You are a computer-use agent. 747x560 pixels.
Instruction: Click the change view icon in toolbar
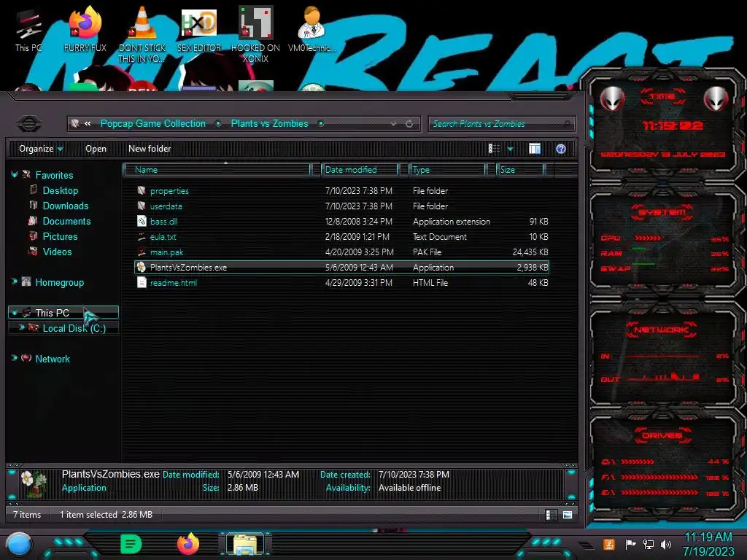tap(494, 149)
